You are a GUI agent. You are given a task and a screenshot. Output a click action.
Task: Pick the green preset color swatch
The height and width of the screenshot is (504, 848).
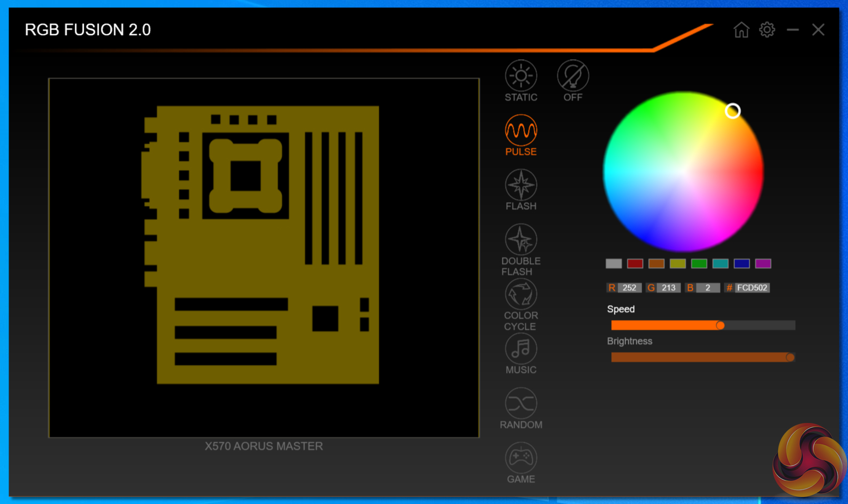click(x=699, y=263)
